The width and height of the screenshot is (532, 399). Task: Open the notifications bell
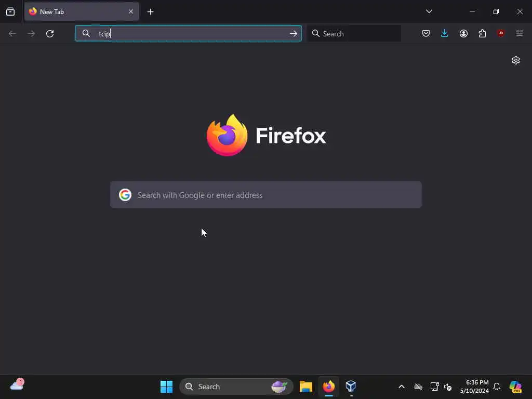pos(497,387)
